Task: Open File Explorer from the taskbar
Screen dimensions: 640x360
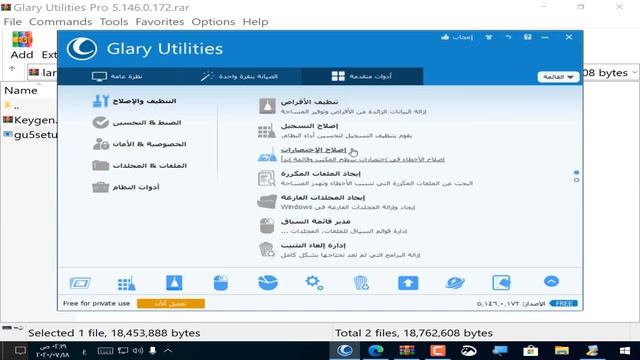Action: click(x=562, y=350)
